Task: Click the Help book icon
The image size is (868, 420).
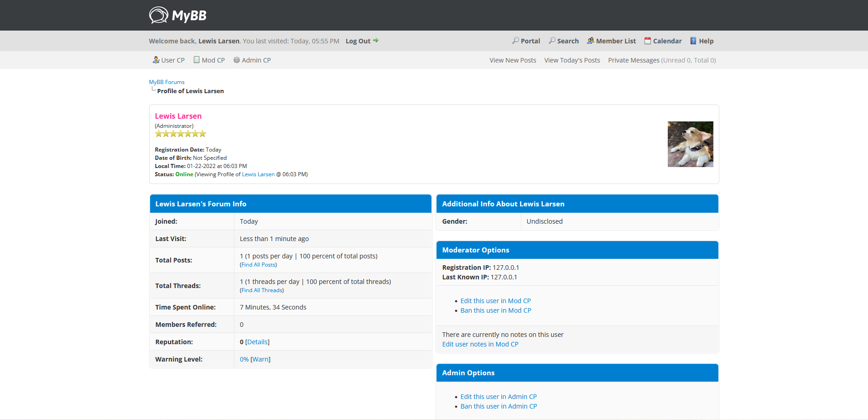Action: tap(693, 41)
